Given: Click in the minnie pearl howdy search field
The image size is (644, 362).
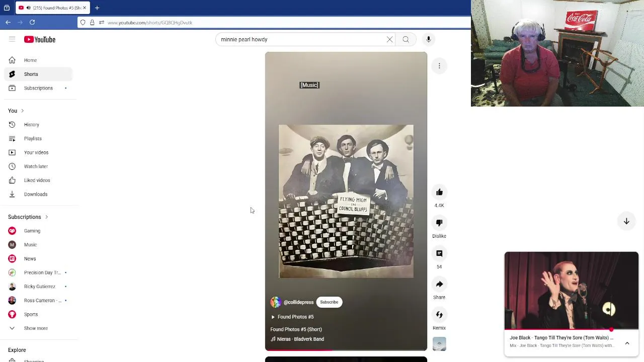Looking at the screenshot, I should pyautogui.click(x=302, y=39).
